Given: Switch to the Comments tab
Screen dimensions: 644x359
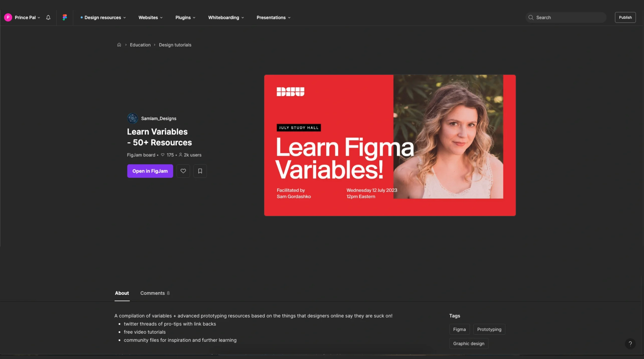Looking at the screenshot, I should tap(155, 293).
